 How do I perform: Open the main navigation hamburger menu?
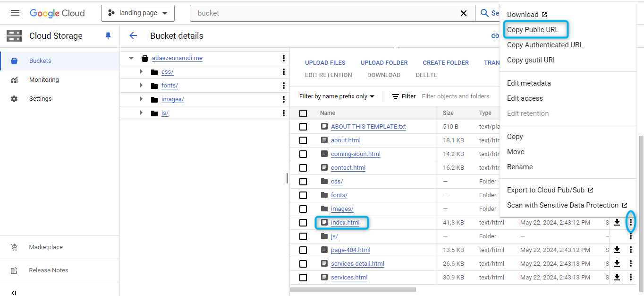click(15, 13)
